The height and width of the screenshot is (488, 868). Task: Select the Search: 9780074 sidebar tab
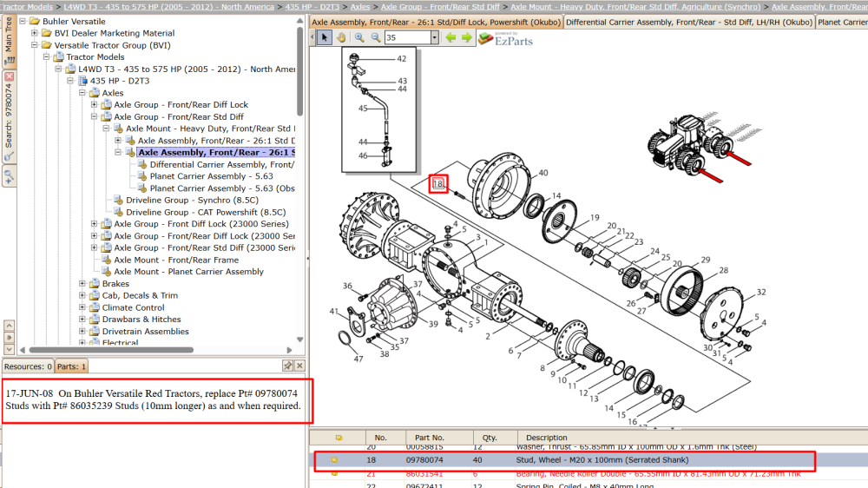[x=9, y=115]
